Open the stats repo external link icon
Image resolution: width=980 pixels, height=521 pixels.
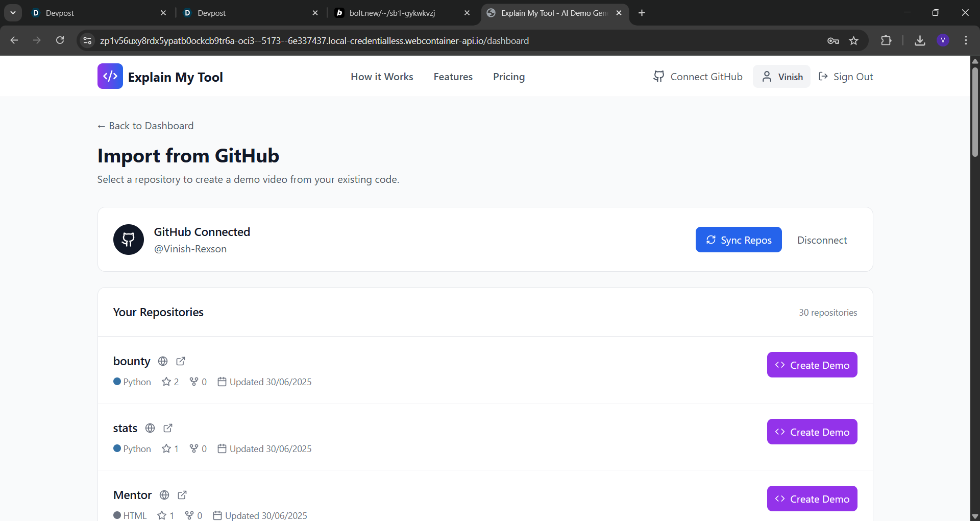(x=168, y=428)
